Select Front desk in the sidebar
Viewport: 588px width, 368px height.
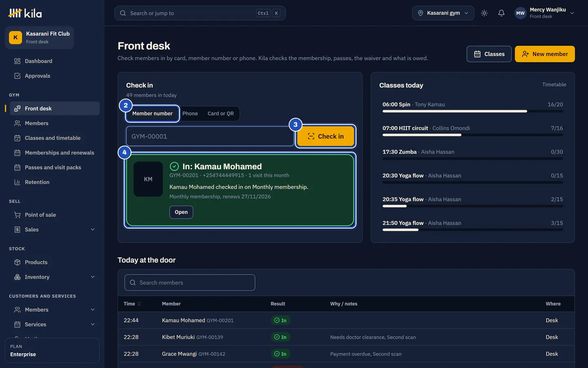[x=55, y=108]
